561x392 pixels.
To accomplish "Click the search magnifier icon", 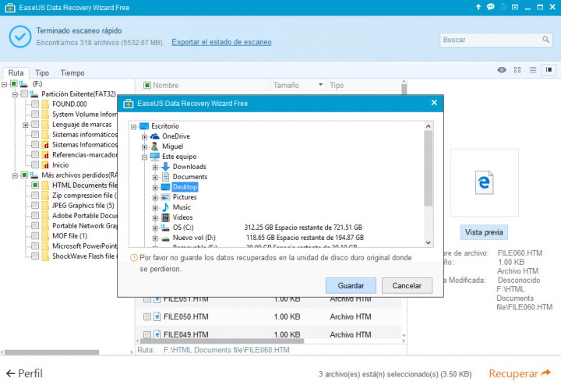I will point(545,40).
